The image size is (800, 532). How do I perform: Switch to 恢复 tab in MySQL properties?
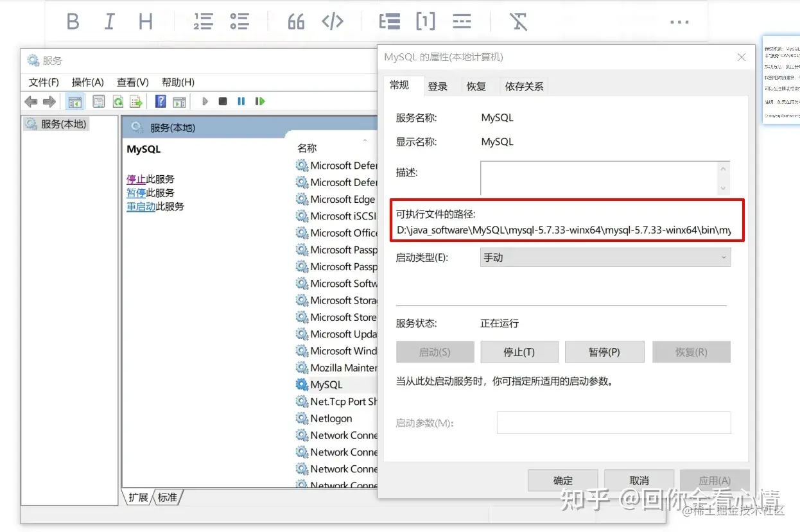[476, 86]
